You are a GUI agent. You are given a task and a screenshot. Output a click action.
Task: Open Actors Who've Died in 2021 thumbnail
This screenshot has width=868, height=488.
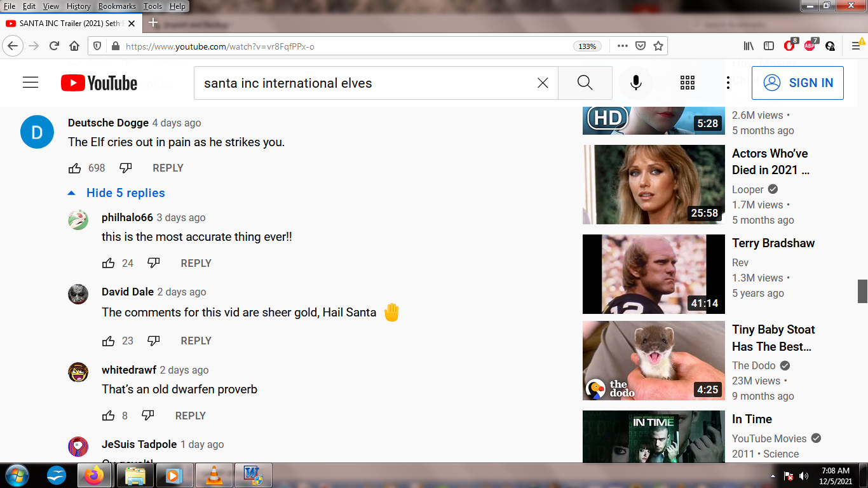coord(654,184)
